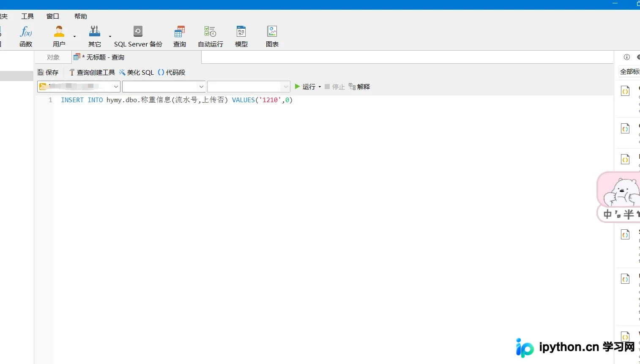Open the 查询 (Query) toolbar icon

pyautogui.click(x=180, y=36)
